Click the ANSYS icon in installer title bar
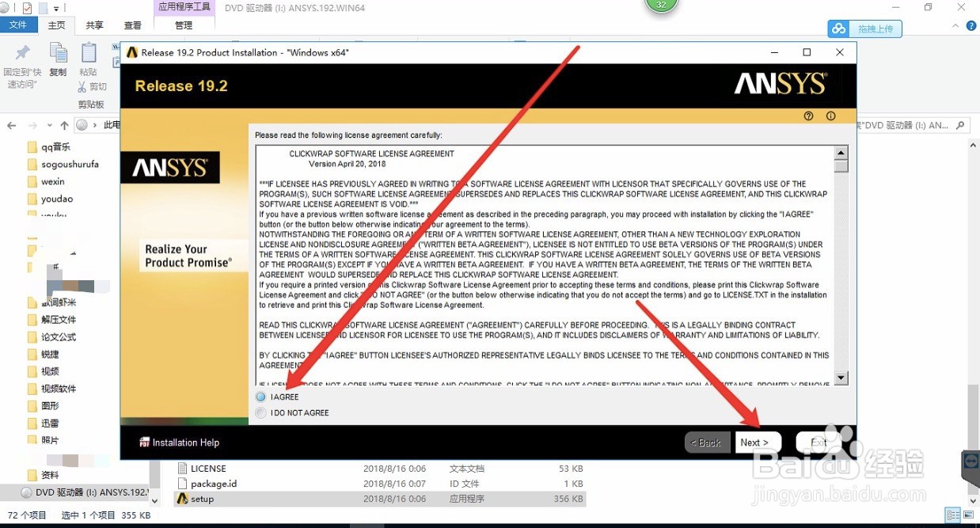The width and height of the screenshot is (980, 528). pyautogui.click(x=132, y=52)
